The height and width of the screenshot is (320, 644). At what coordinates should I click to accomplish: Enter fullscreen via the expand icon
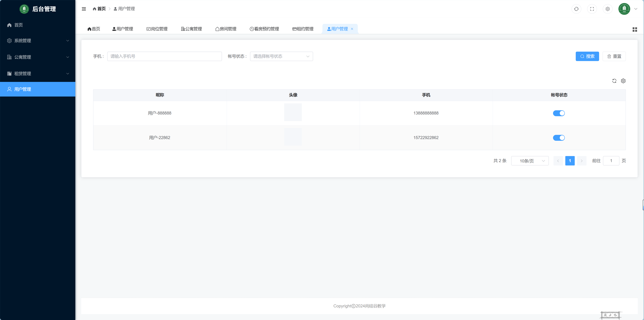[592, 9]
